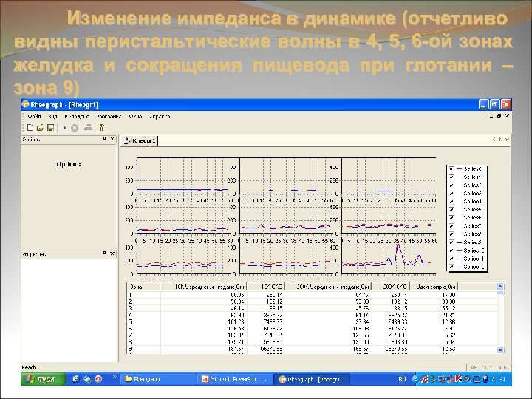
Task: Click the last table column header
Action: click(434, 287)
